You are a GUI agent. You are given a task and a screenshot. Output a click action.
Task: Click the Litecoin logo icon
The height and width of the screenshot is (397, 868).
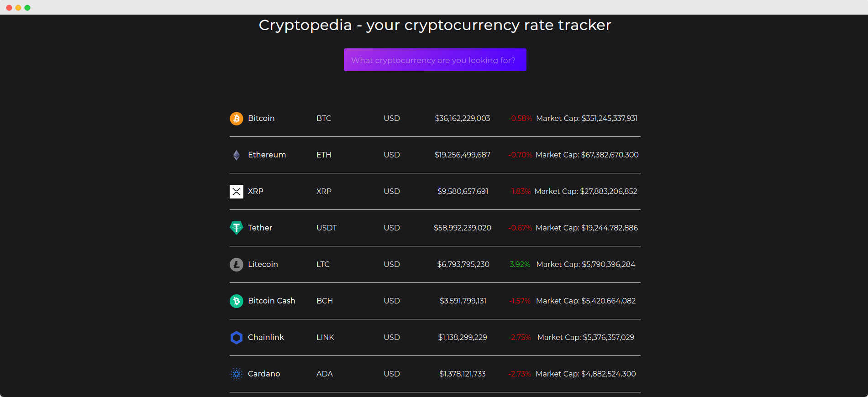[237, 265]
